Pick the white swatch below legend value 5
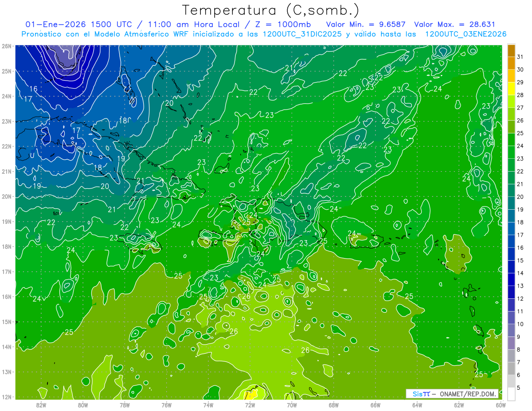The height and width of the screenshot is (411, 532). (511, 394)
